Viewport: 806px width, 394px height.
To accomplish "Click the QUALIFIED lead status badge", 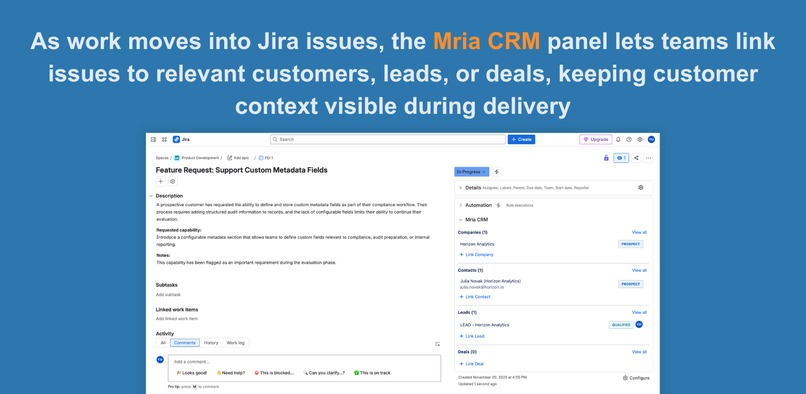I will [621, 325].
